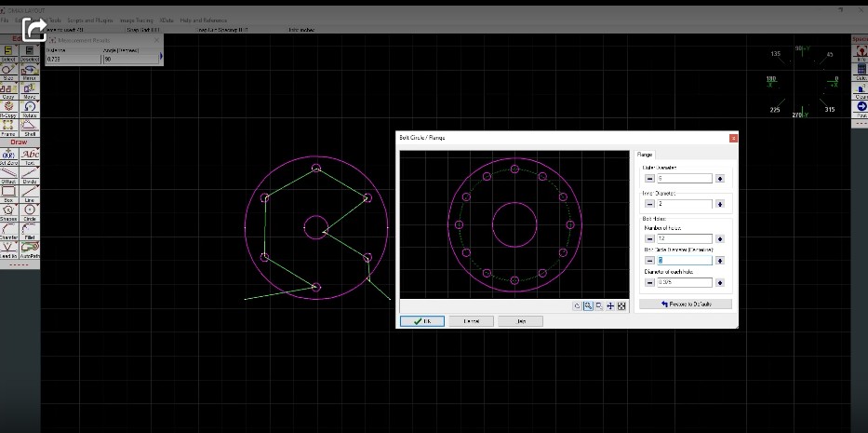Confirm the flange with OK button
Screen dimensions: 868x433
click(421, 321)
